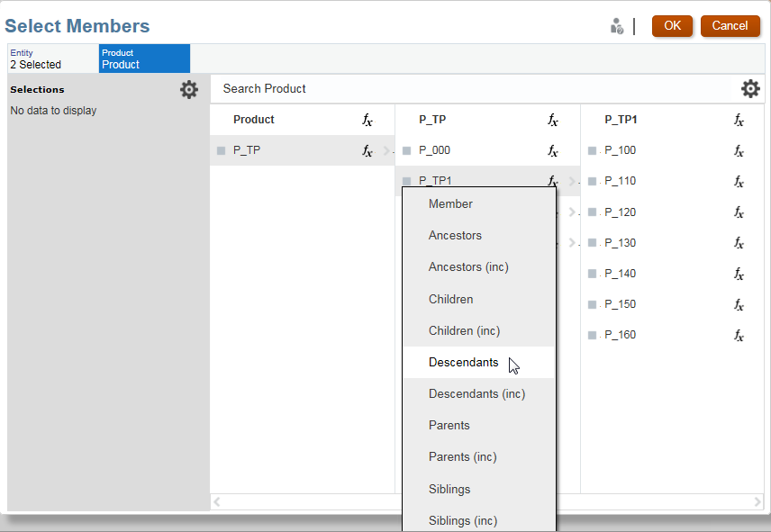The height and width of the screenshot is (532, 771).
Task: Dismiss the dialog with Cancel
Action: click(730, 26)
